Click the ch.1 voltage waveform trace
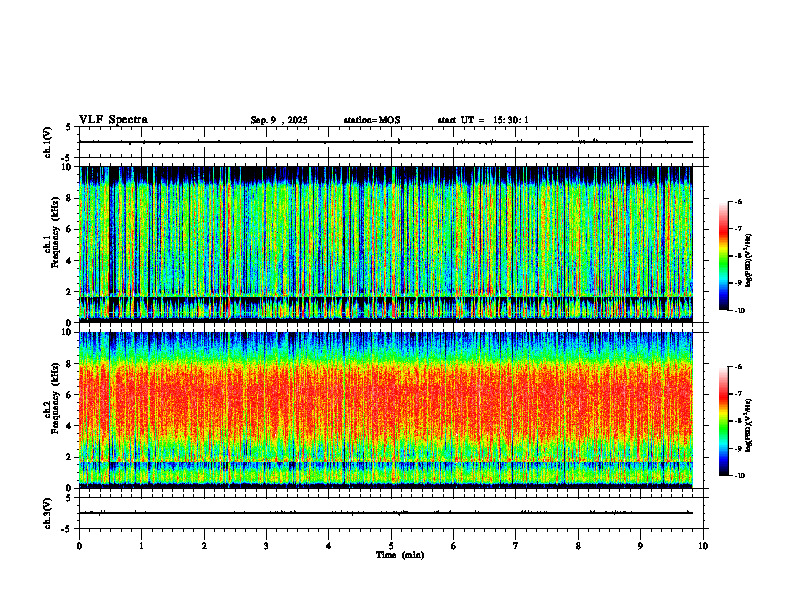The width and height of the screenshot is (792, 612). (386, 142)
